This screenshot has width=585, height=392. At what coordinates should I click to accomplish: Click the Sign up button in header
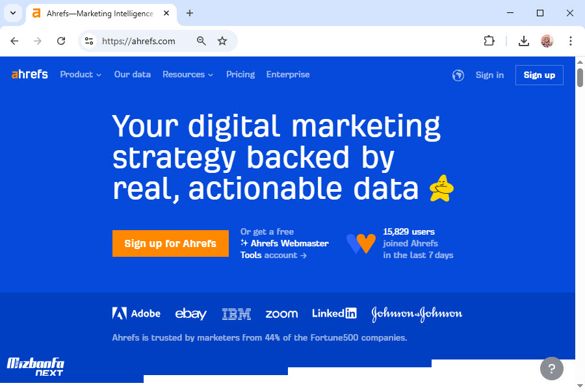pyautogui.click(x=539, y=75)
